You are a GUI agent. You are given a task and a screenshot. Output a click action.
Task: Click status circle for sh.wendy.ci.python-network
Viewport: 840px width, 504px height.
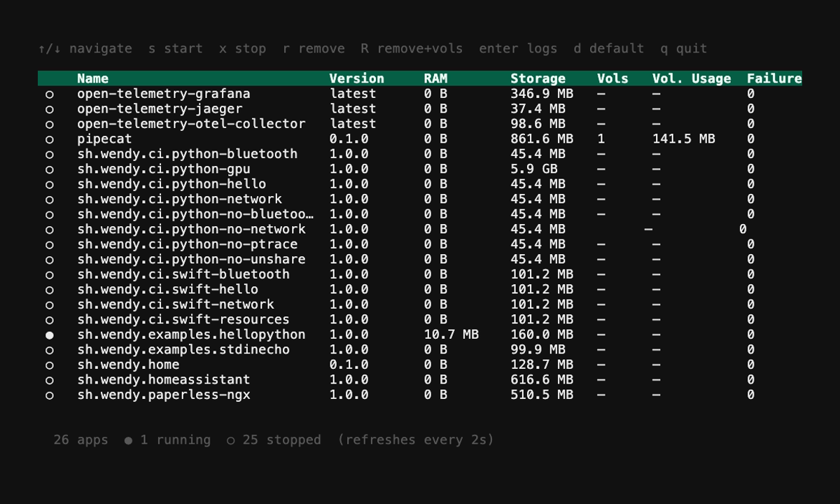pyautogui.click(x=50, y=199)
